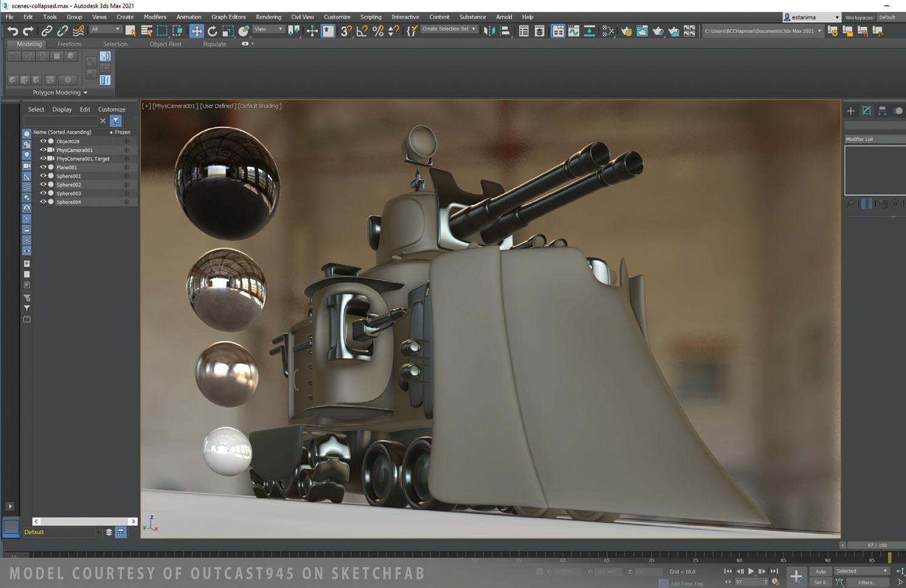Expand the Polygon Modeling panel arrow
Image resolution: width=906 pixels, height=588 pixels.
coord(85,93)
